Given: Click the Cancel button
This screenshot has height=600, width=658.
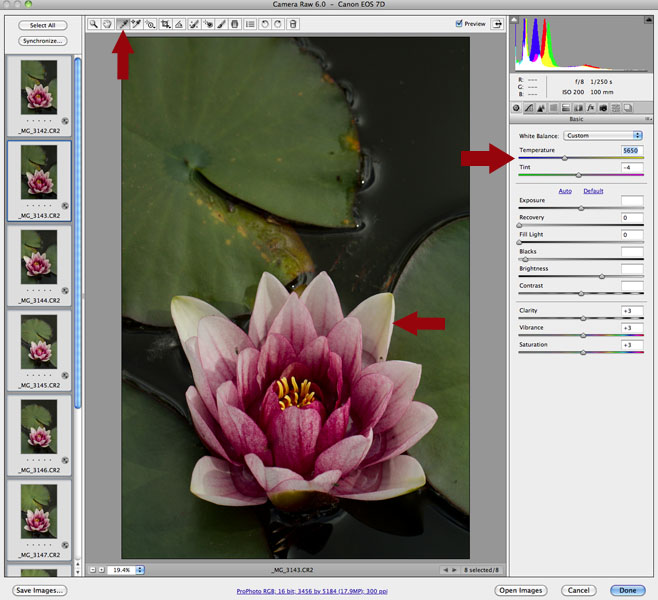Looking at the screenshot, I should pyautogui.click(x=579, y=590).
